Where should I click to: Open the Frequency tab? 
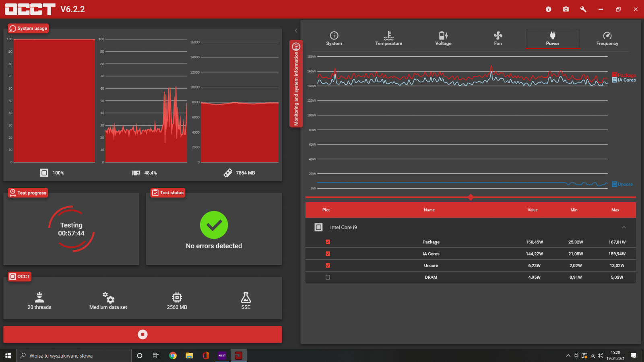pos(607,39)
